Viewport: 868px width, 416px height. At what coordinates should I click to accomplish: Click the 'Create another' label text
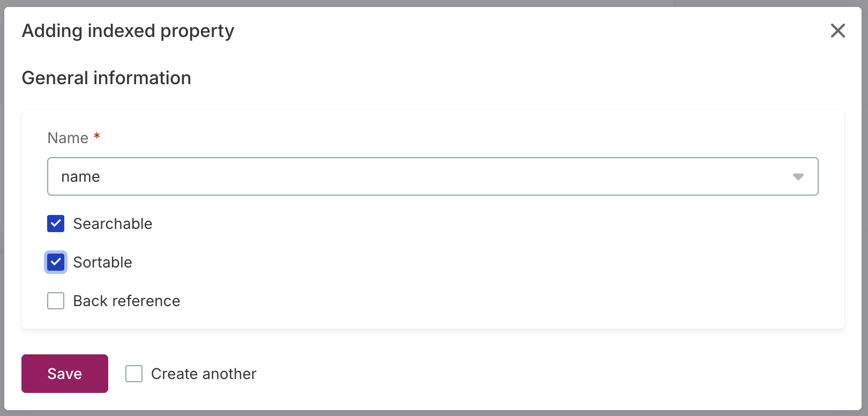point(204,374)
